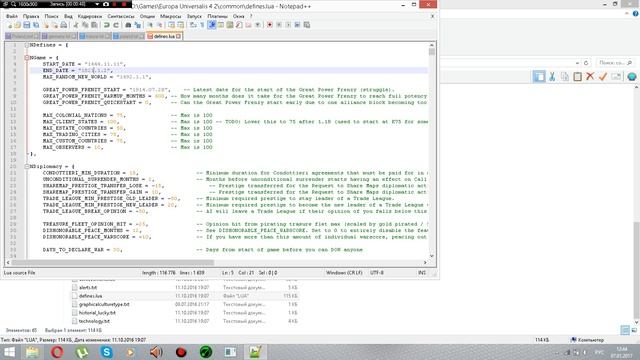This screenshot has height=360, width=640.
Task: Open the Opera browser from the taskbar
Action: [x=57, y=352]
